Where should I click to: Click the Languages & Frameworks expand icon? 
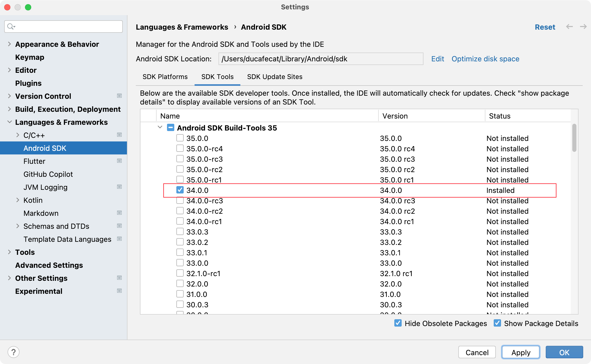click(x=9, y=122)
